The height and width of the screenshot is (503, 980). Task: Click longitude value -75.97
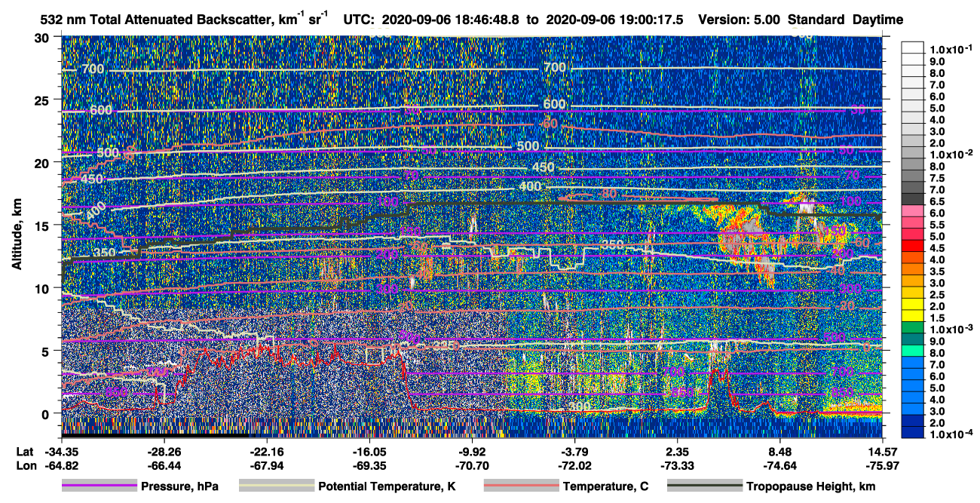click(882, 465)
